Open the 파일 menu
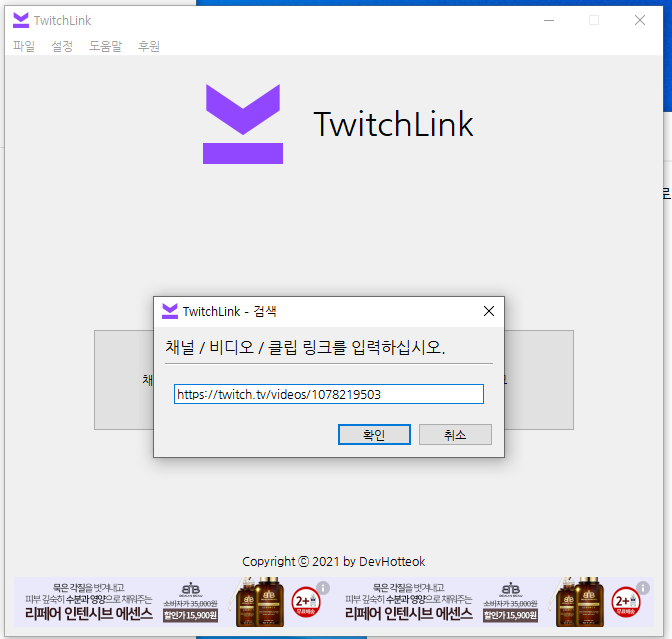The width and height of the screenshot is (672, 639). pyautogui.click(x=24, y=45)
